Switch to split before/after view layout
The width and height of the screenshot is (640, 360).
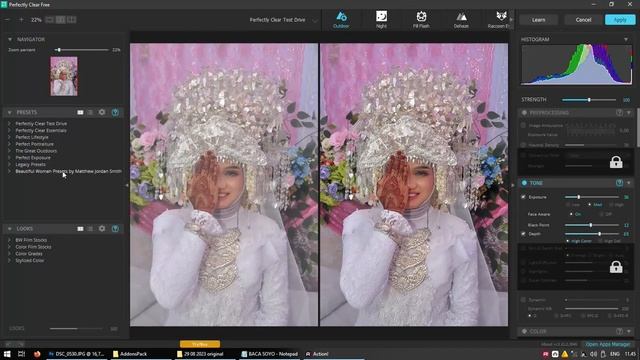pos(60,20)
